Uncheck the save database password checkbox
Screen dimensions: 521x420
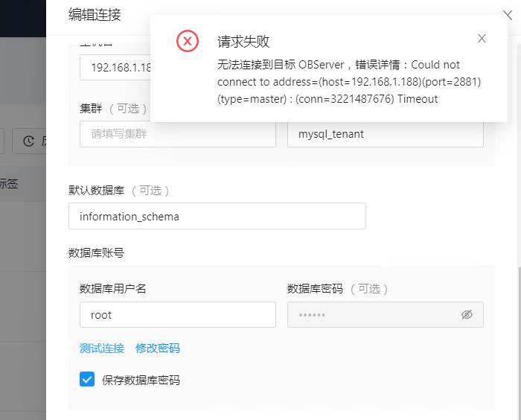[87, 380]
